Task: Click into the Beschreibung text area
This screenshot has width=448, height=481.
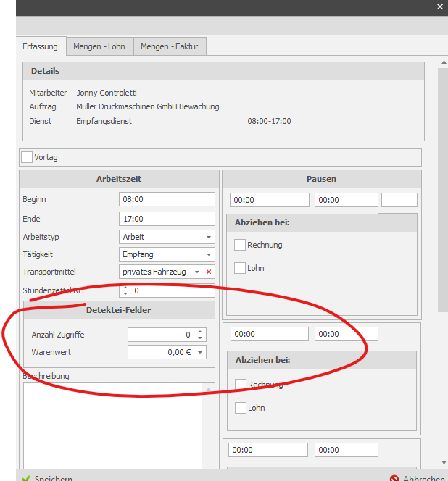Action: pyautogui.click(x=113, y=425)
